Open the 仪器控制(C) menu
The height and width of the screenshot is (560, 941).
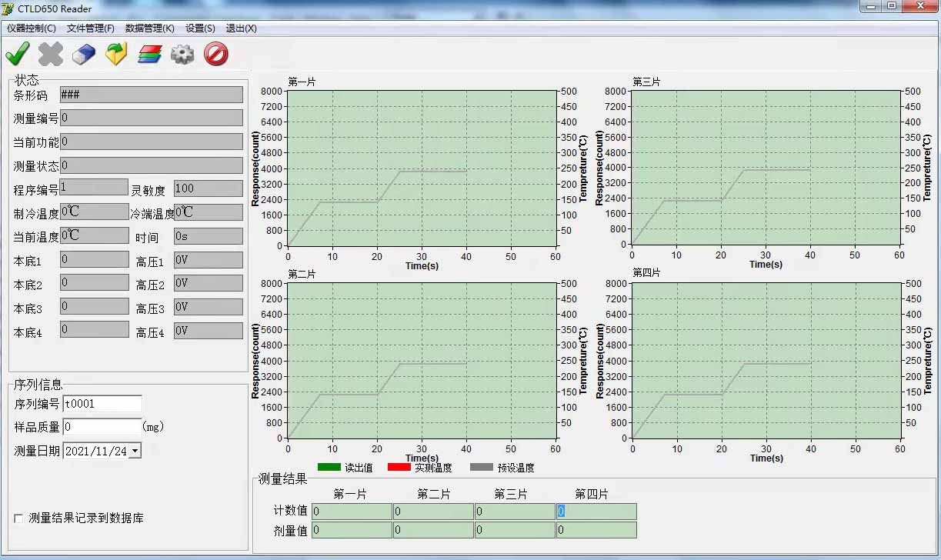pos(32,28)
